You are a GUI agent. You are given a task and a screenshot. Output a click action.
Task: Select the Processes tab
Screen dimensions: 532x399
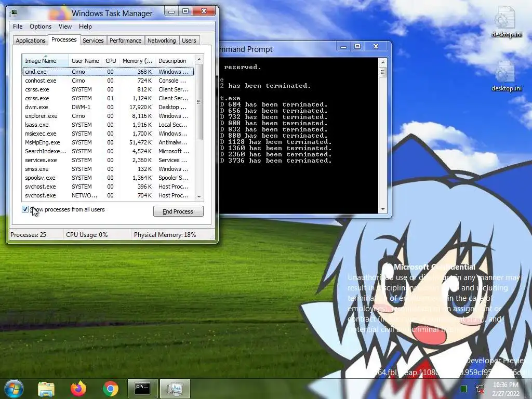tap(64, 39)
